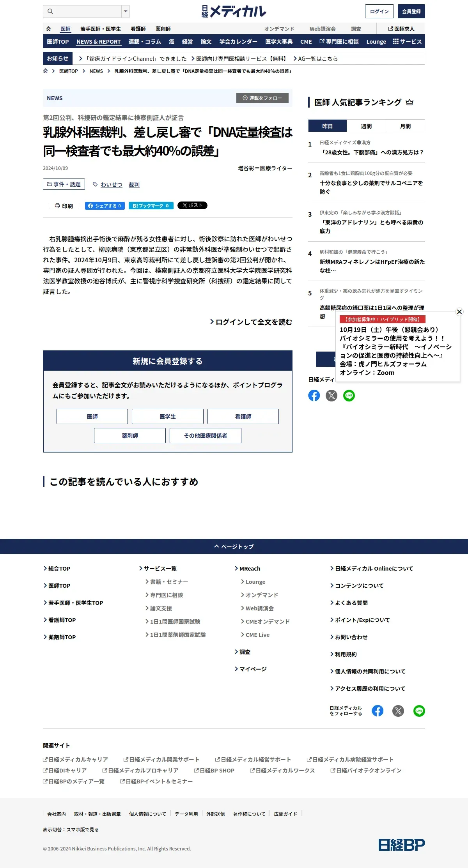468x868 pixels.
Task: Click the sidebar Facebook follow icon
Action: click(314, 396)
